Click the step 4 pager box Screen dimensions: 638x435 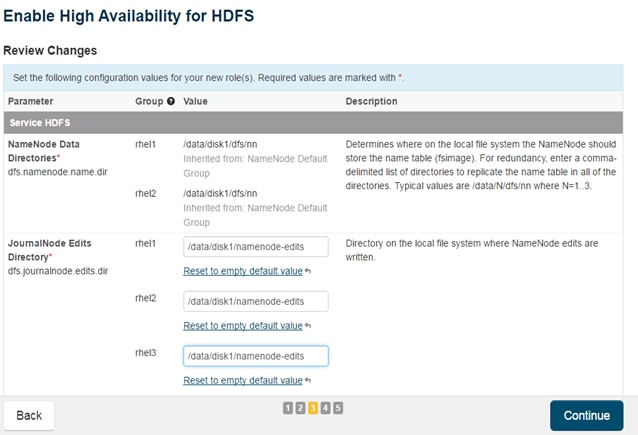click(x=326, y=408)
